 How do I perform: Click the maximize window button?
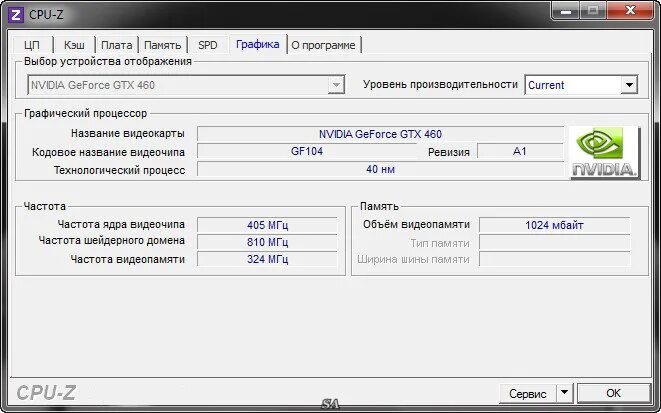(594, 11)
